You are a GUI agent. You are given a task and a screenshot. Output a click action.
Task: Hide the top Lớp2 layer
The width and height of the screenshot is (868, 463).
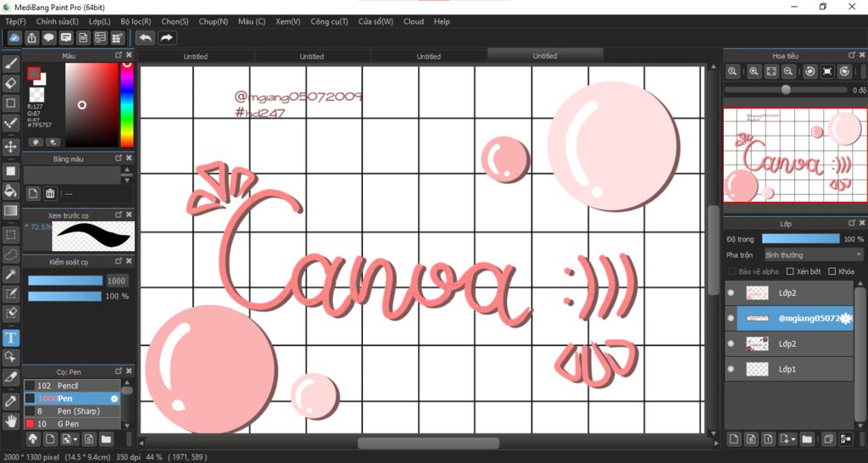[731, 293]
